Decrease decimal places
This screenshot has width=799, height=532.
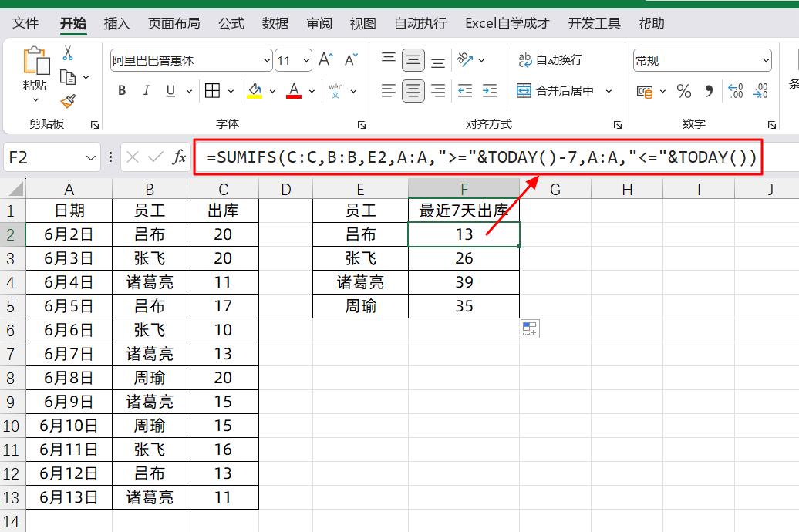pos(760,91)
